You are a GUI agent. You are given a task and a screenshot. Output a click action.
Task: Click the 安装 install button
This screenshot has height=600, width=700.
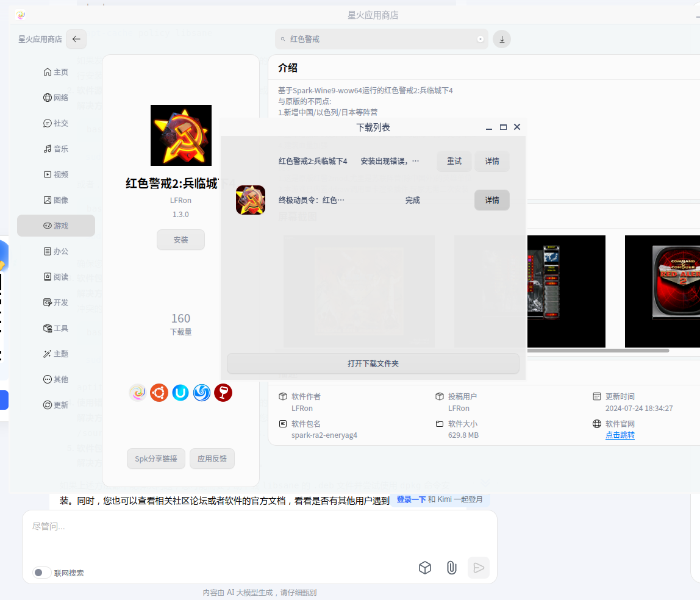(181, 240)
